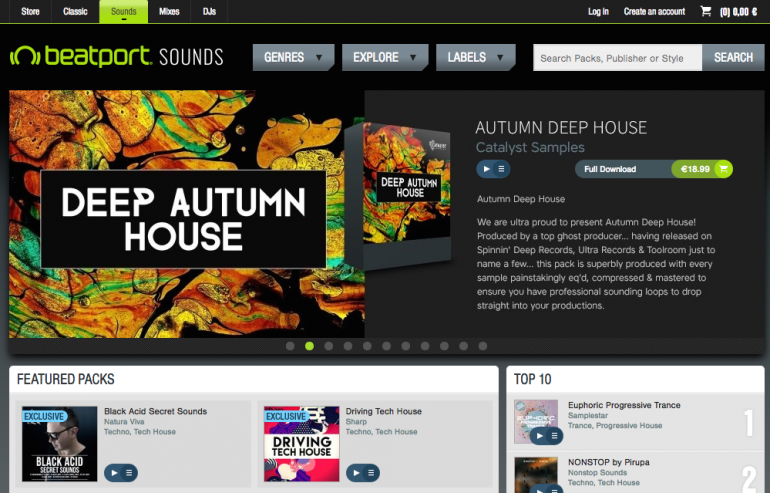The width and height of the screenshot is (770, 493).
Task: Expand the Labels dropdown
Action: coord(475,57)
